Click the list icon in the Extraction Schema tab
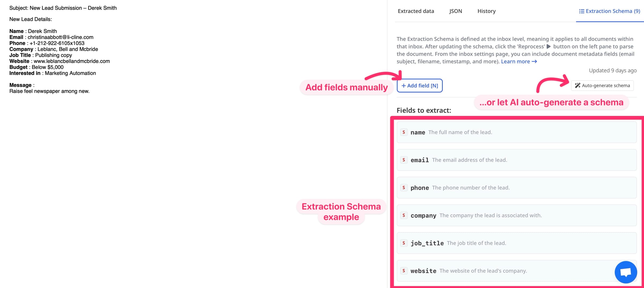 click(x=581, y=11)
